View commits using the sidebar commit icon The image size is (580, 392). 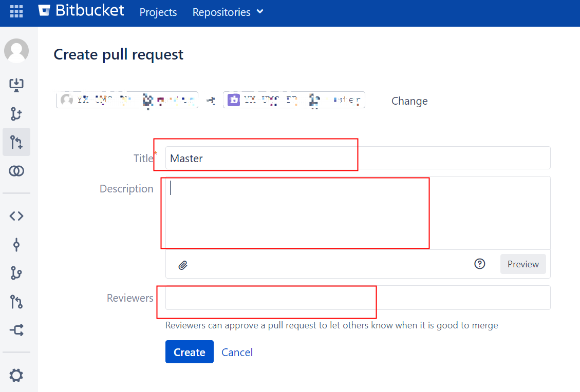(x=16, y=245)
